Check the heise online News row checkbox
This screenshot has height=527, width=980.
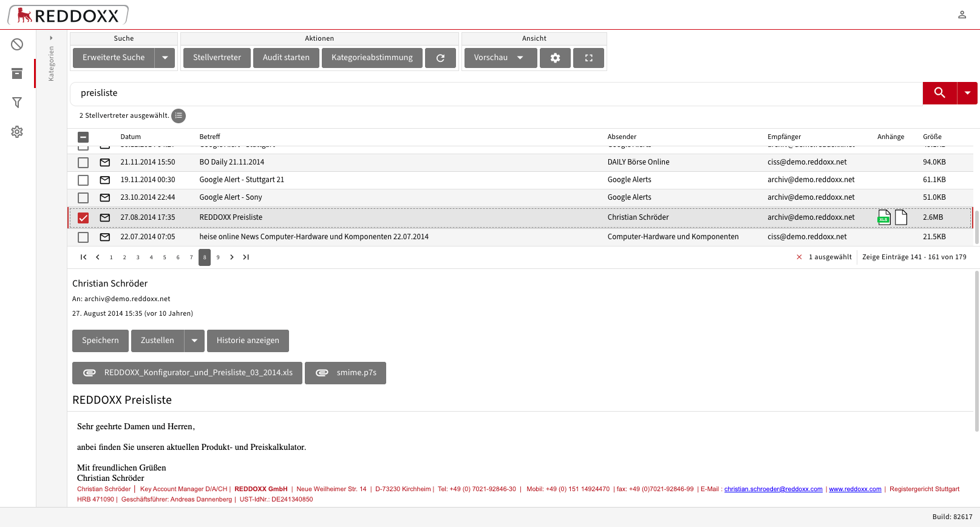(x=83, y=237)
